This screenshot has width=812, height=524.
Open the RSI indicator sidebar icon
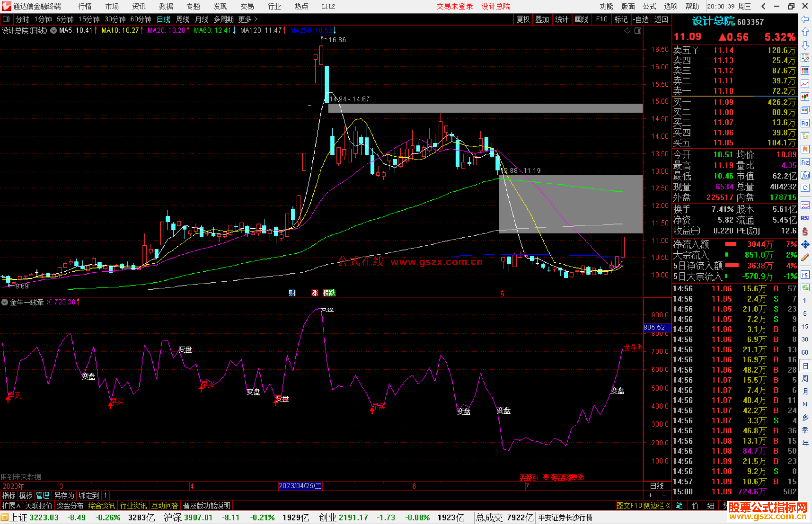point(805,218)
